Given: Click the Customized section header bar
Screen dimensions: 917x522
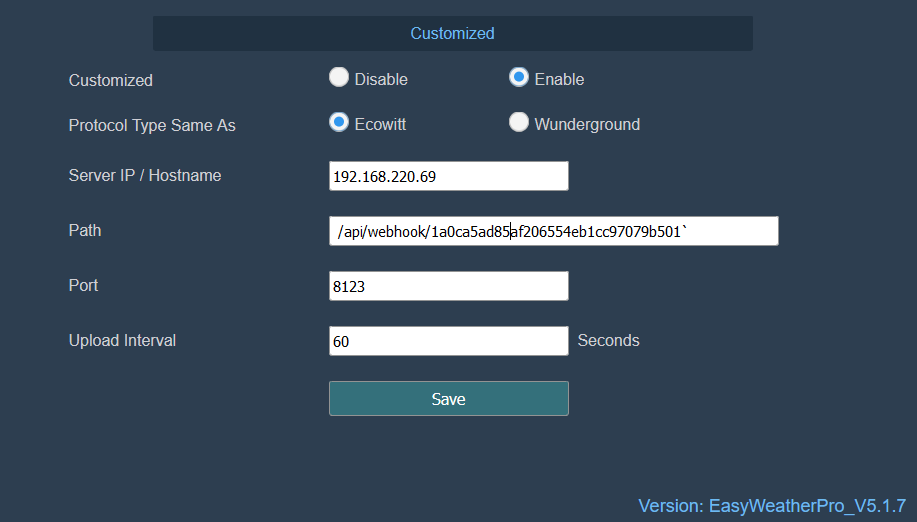Looking at the screenshot, I should [x=452, y=33].
